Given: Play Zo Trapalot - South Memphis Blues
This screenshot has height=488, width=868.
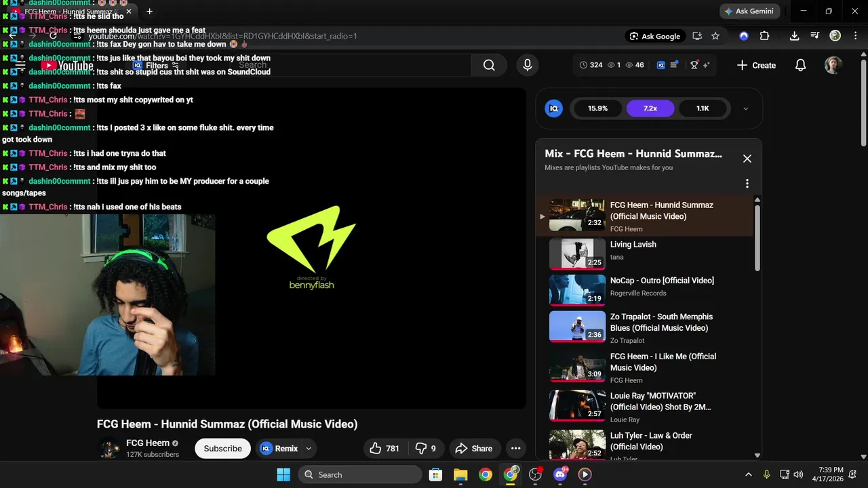Looking at the screenshot, I should pos(644,327).
